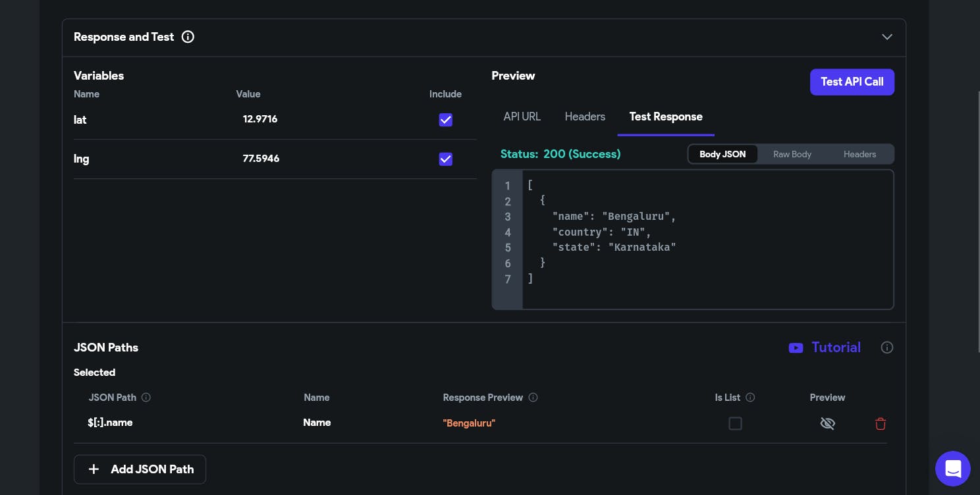980x495 pixels.
Task: Collapse the Response and Test section
Action: 886,37
